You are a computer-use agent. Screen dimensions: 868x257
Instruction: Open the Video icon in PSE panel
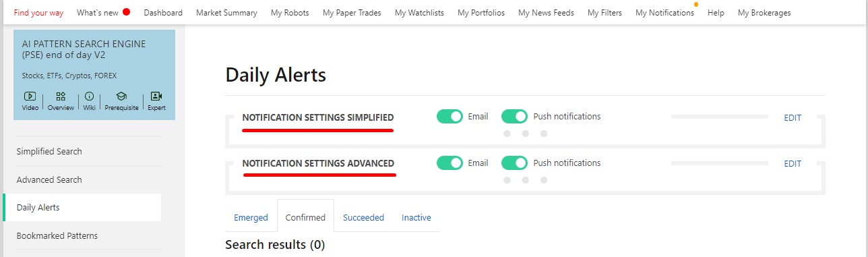tap(30, 96)
